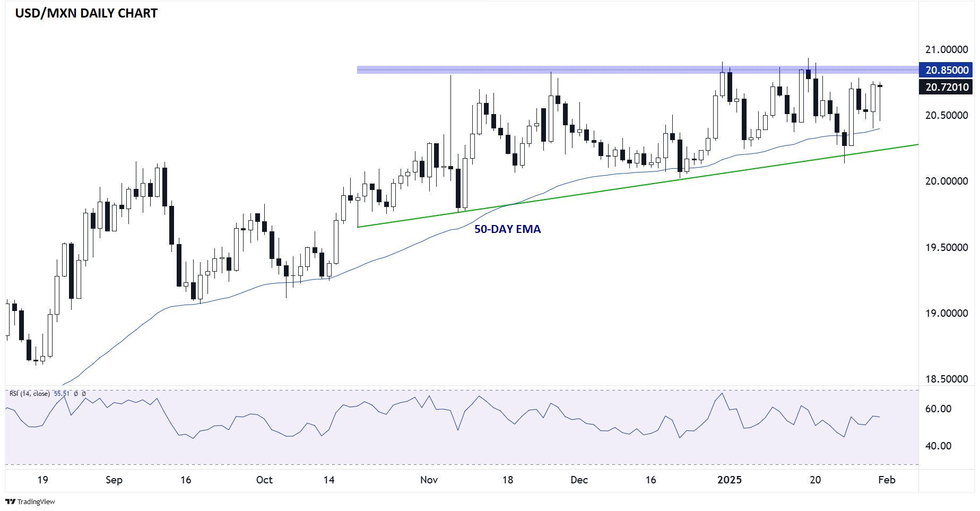Image resolution: width=980 pixels, height=511 pixels.
Task: Click the 20.00000 price axis label
Action: (x=947, y=181)
